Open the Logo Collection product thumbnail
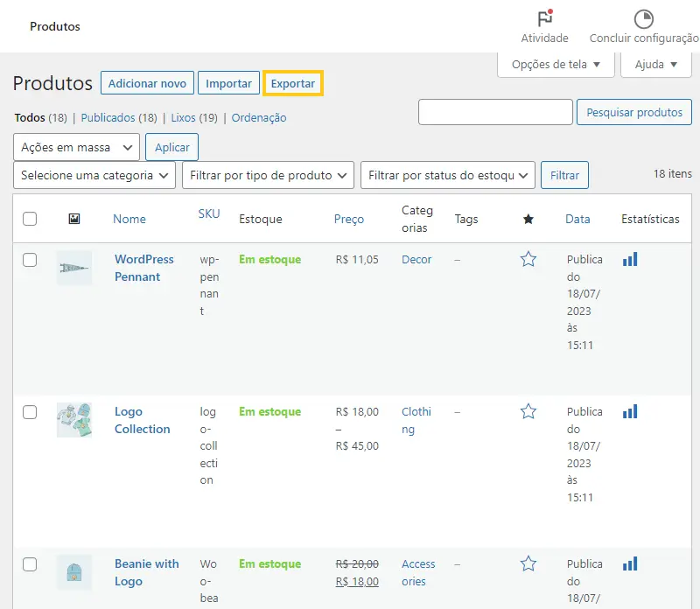Screen dimensions: 700x609 pos(74,420)
